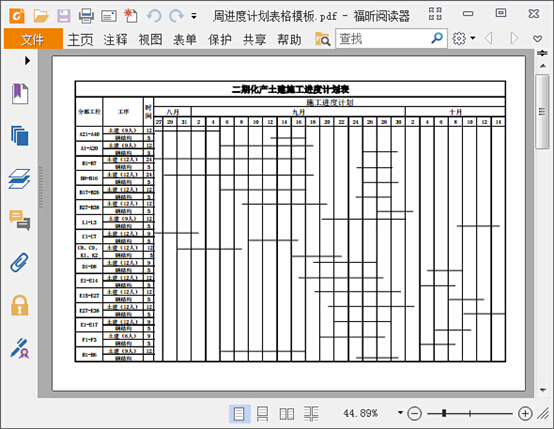Screen dimensions: 554x429
Task: Open a file with the folder icon
Action: tap(41, 16)
